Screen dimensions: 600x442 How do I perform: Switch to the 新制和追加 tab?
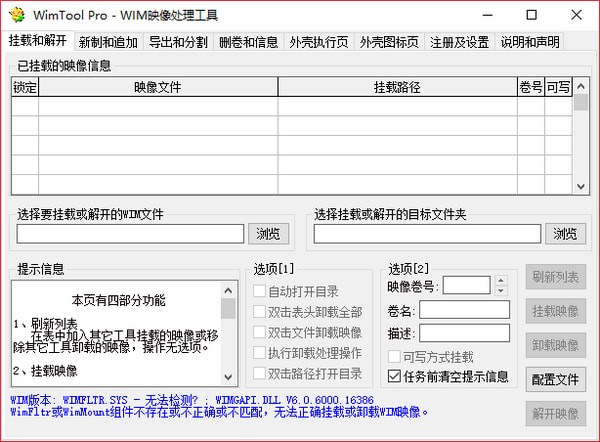pos(108,42)
